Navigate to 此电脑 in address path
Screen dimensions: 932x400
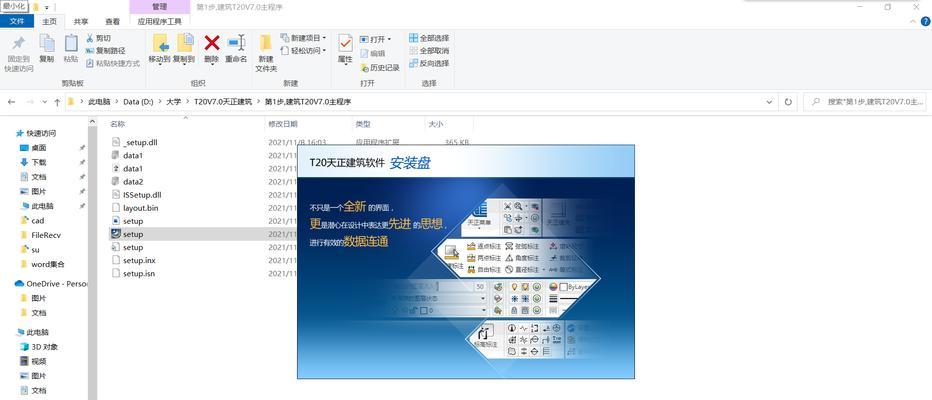click(99, 102)
